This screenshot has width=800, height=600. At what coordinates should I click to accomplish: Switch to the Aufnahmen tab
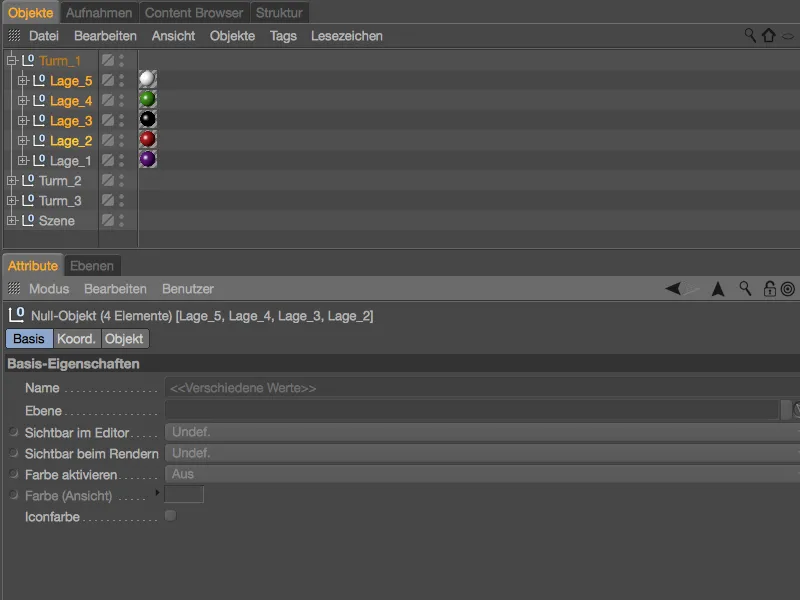click(99, 13)
